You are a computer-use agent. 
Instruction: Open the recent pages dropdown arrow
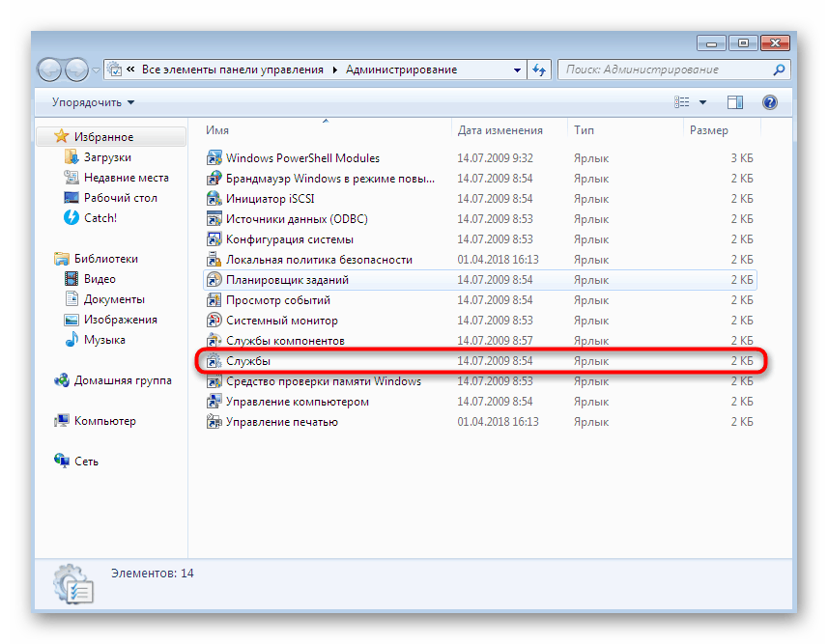pyautogui.click(x=96, y=70)
